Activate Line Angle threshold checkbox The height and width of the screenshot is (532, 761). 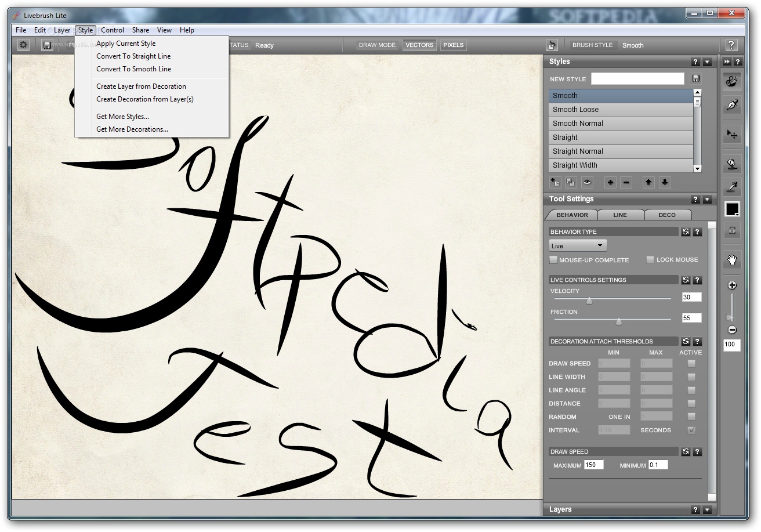pos(691,390)
